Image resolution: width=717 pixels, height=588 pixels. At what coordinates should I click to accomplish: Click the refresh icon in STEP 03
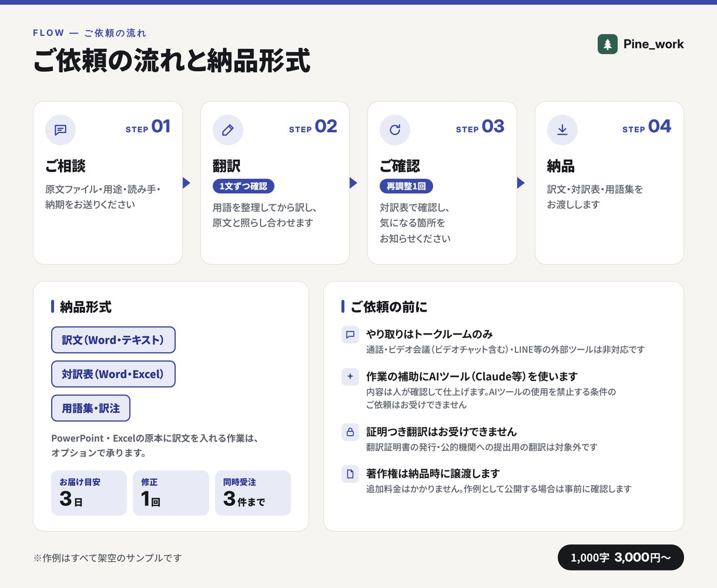click(395, 130)
